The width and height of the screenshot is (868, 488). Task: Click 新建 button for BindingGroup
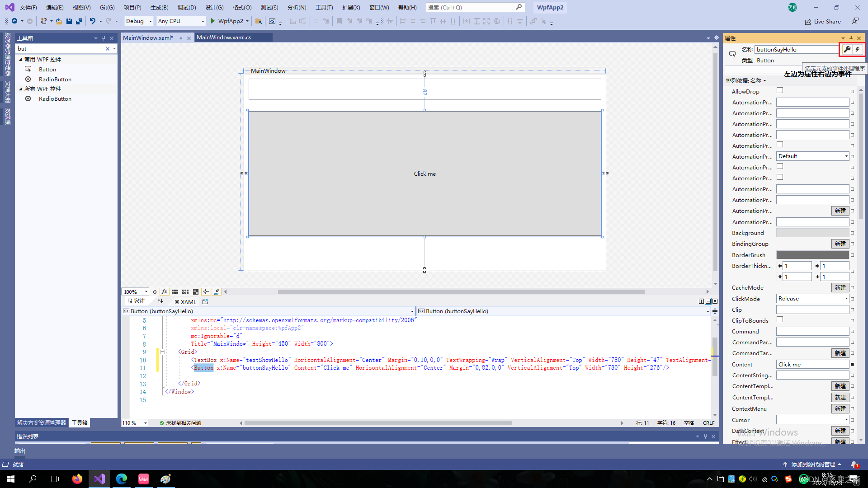[x=840, y=244]
